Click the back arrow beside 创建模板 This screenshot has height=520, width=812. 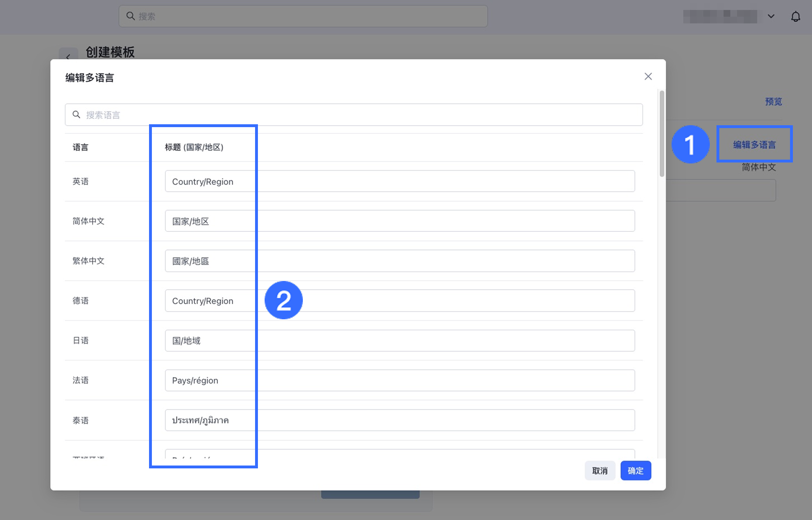point(68,56)
